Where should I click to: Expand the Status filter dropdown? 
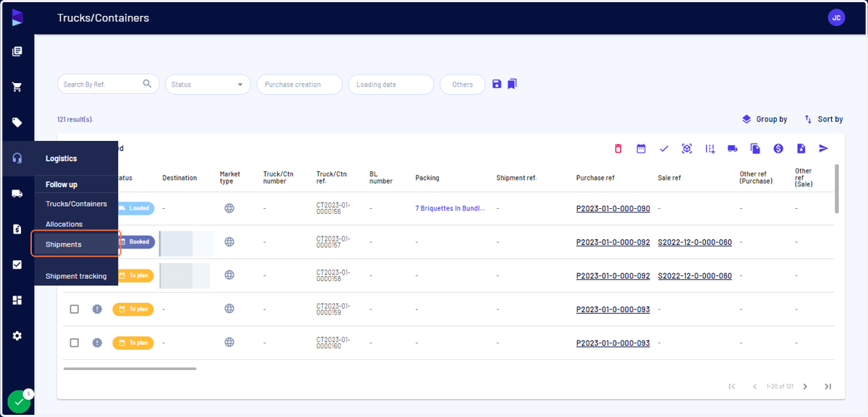coord(208,85)
